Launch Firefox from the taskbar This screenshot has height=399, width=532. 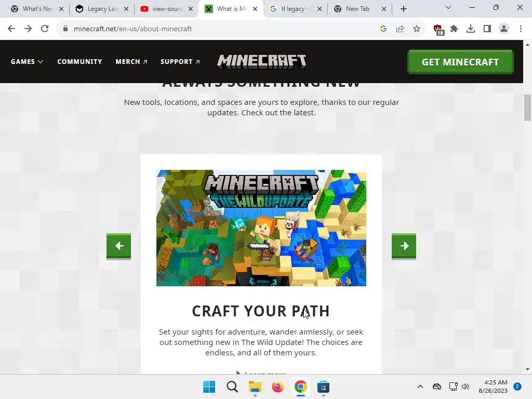[277, 387]
